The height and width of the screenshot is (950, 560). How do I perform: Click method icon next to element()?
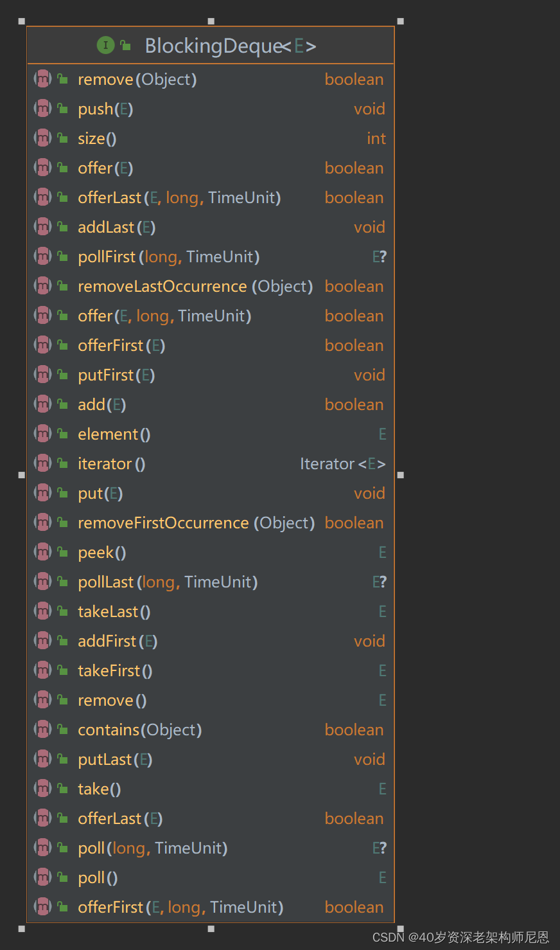click(x=42, y=434)
